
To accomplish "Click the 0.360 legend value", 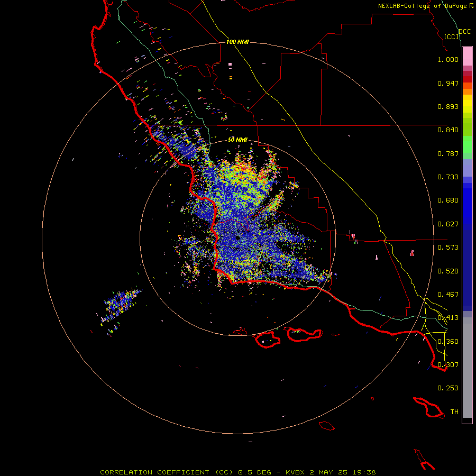I will click(448, 342).
